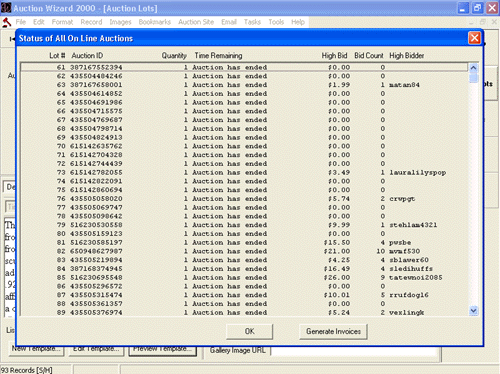The height and width of the screenshot is (374, 500).
Task: Click the 93 Records status bar entry
Action: click(x=27, y=370)
